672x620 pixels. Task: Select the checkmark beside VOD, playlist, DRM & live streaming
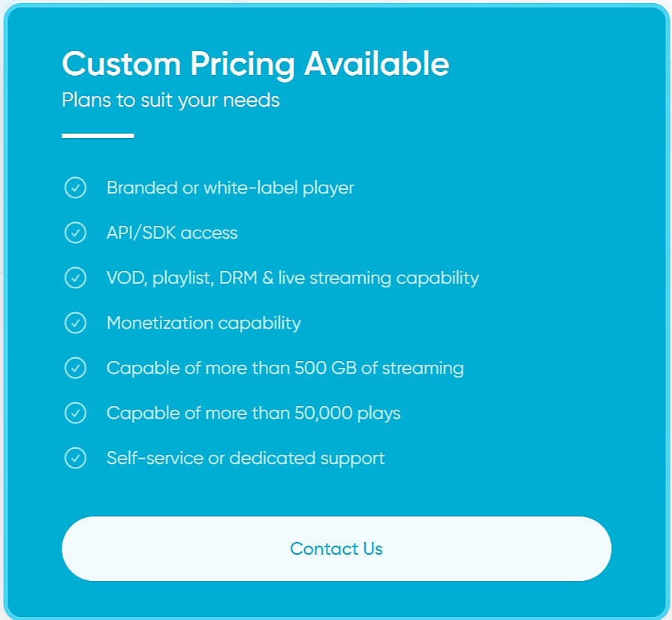(x=75, y=278)
